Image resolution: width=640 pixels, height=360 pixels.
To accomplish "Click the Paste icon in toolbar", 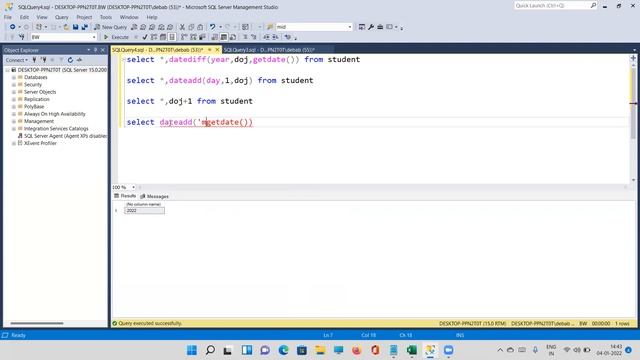I will tap(200, 27).
